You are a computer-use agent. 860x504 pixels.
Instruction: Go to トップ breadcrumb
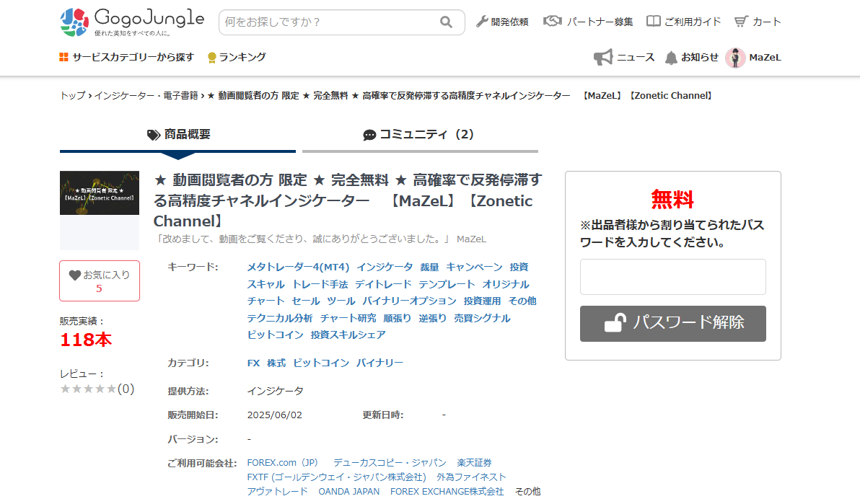tap(72, 95)
